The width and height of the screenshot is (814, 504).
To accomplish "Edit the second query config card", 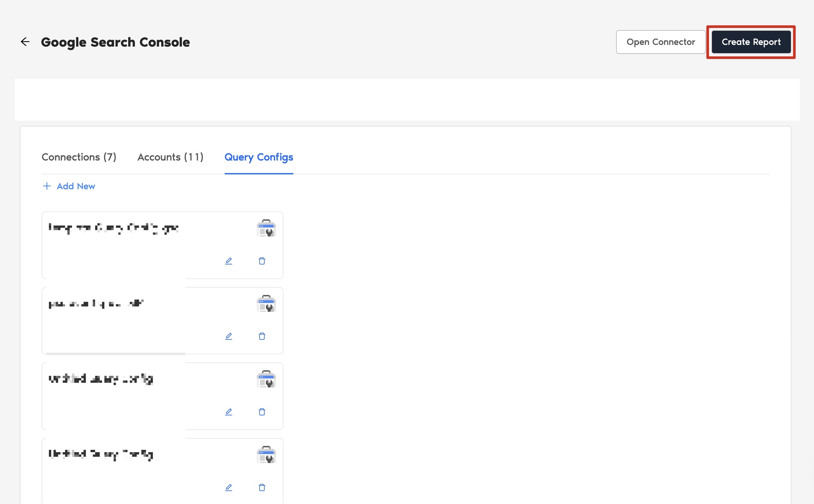I will point(228,336).
